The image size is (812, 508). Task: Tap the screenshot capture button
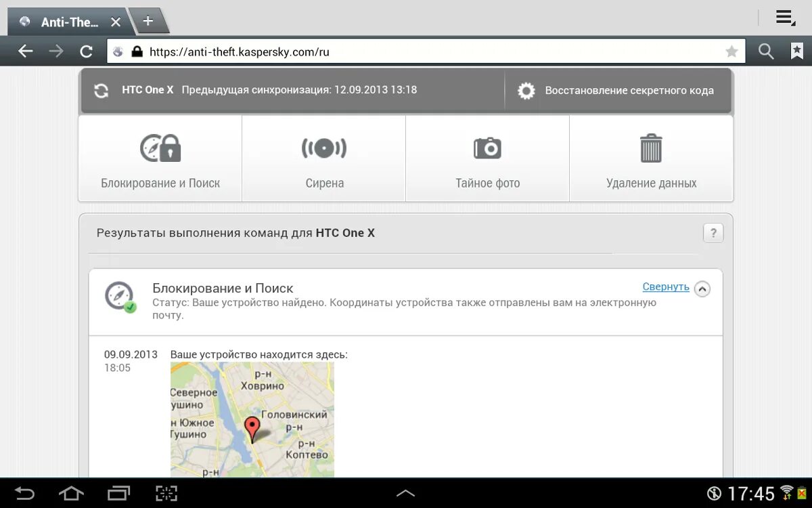click(x=166, y=493)
